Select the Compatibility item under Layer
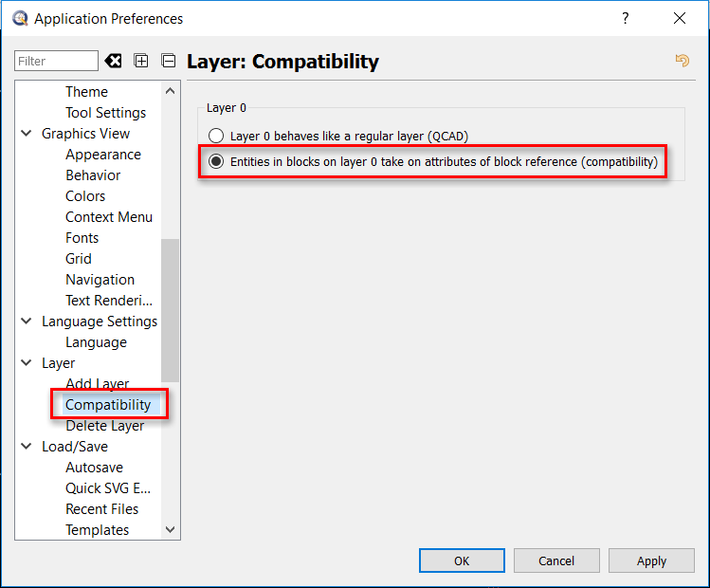This screenshot has width=710, height=588. pyautogui.click(x=108, y=405)
